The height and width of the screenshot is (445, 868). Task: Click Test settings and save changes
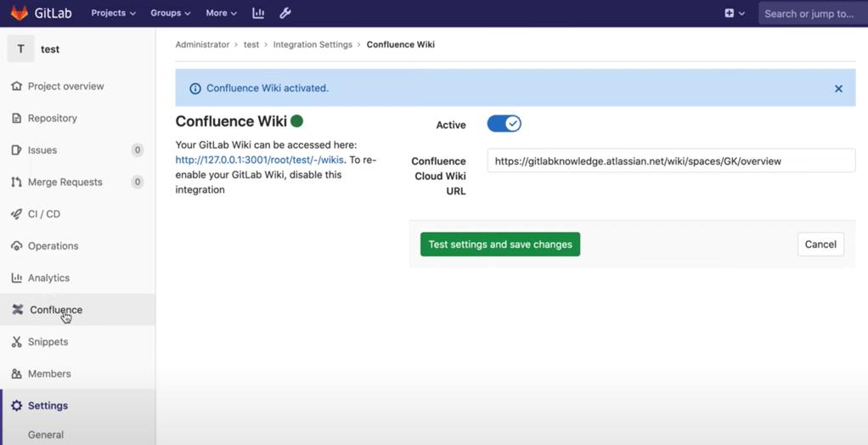coord(500,244)
